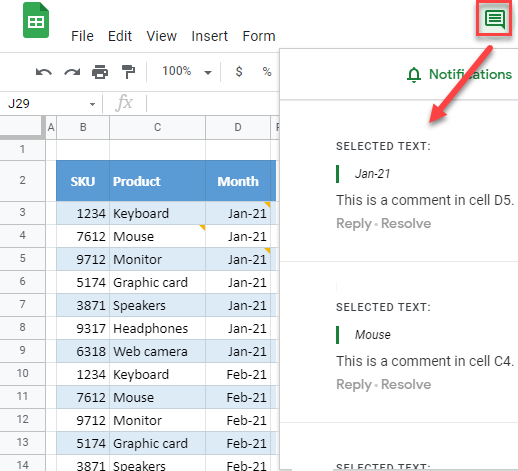Select the Headphones cell in row 8

pyautogui.click(x=157, y=328)
